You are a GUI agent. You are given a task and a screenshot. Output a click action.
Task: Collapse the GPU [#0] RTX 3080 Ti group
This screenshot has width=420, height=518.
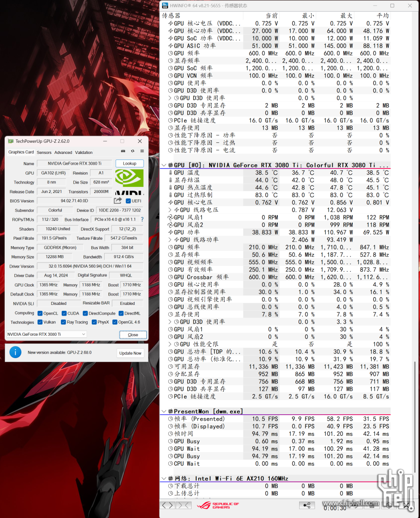click(164, 165)
